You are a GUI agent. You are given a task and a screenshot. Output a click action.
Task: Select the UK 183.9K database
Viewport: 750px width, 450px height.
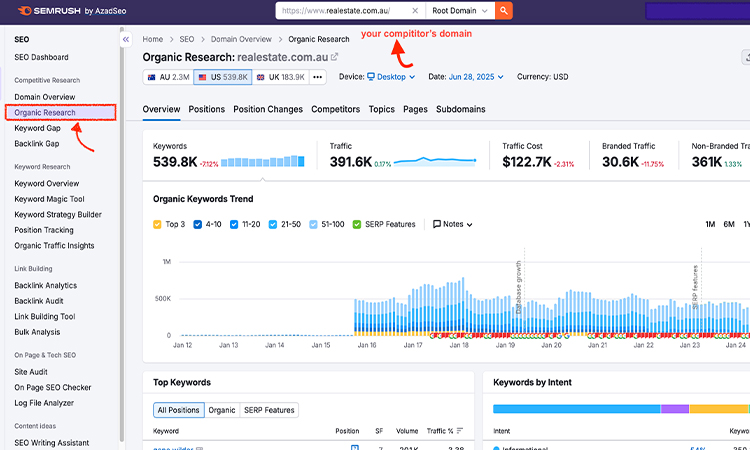point(280,77)
